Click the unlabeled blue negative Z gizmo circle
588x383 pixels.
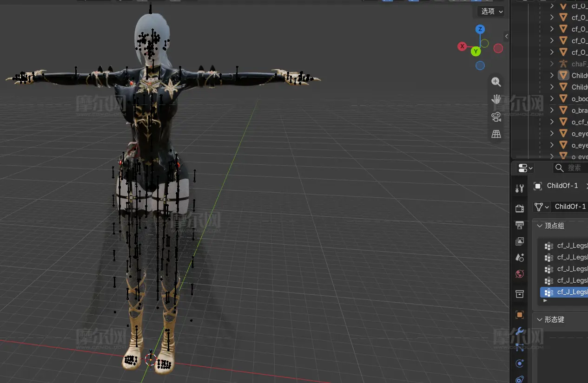tap(480, 65)
